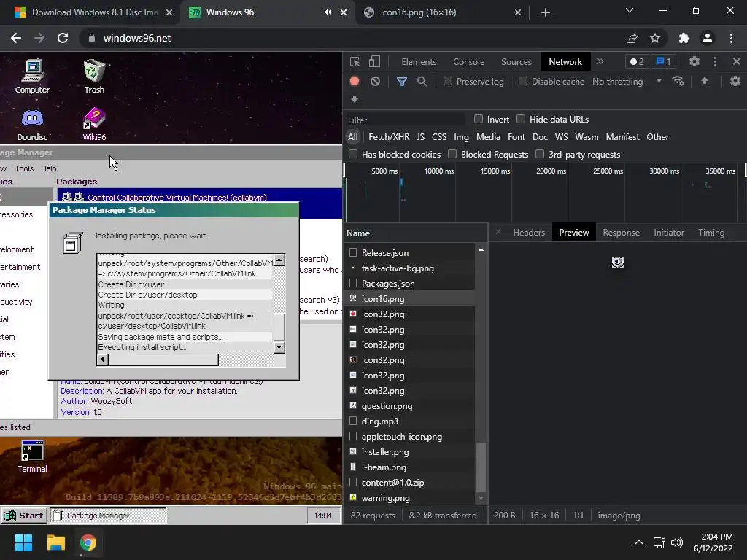Open Chrome tab search chevron
747x560 pixels.
point(630,10)
